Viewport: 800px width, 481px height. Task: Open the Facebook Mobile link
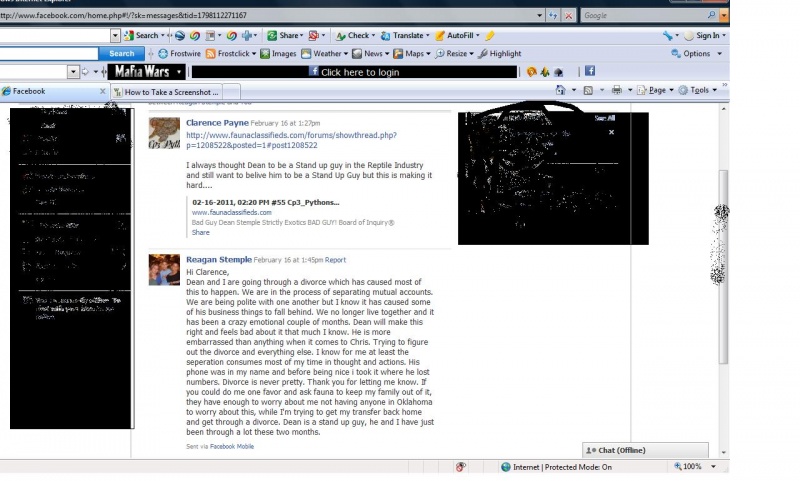(232, 446)
